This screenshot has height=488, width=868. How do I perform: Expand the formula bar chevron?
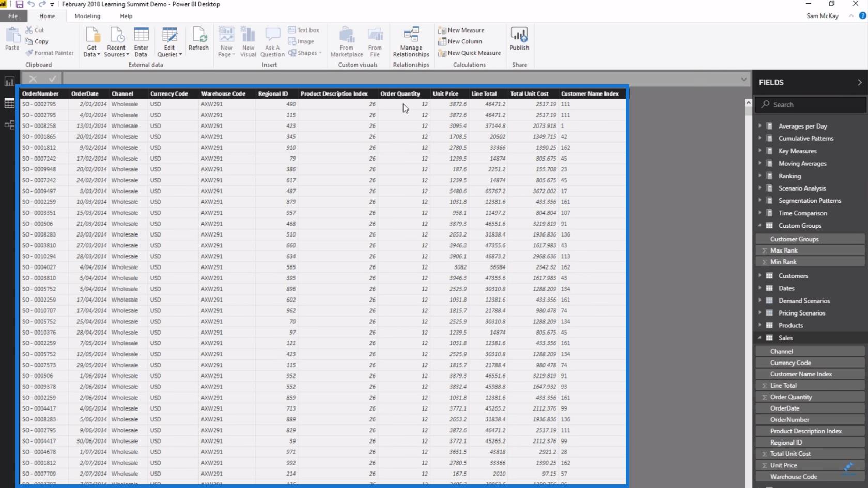coord(743,79)
